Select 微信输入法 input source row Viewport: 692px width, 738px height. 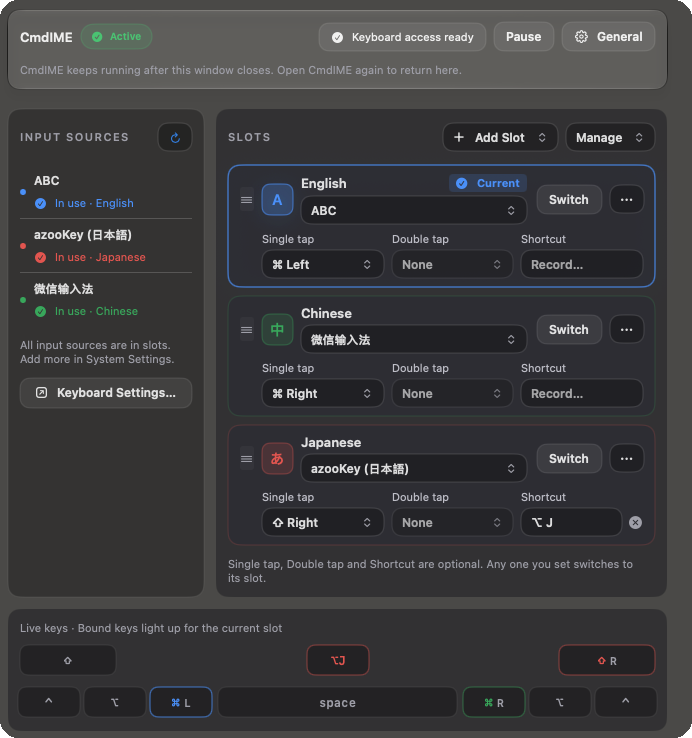pos(106,300)
